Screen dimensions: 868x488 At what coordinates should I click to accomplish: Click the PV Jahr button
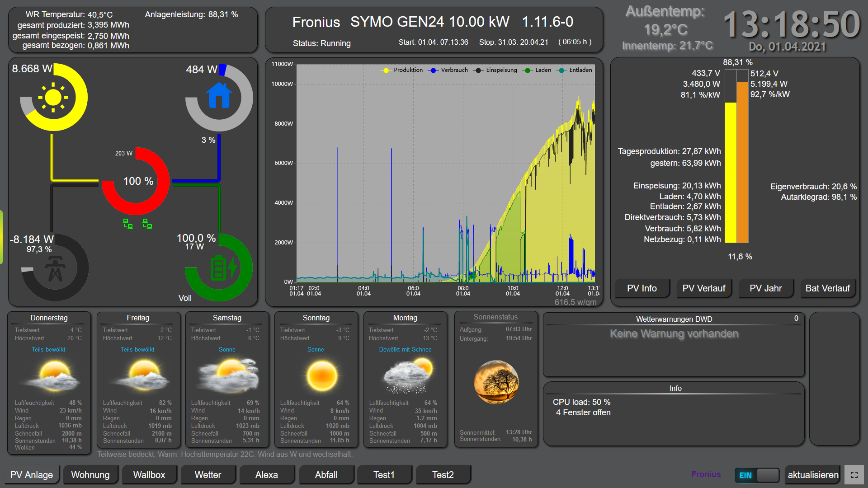tap(766, 288)
